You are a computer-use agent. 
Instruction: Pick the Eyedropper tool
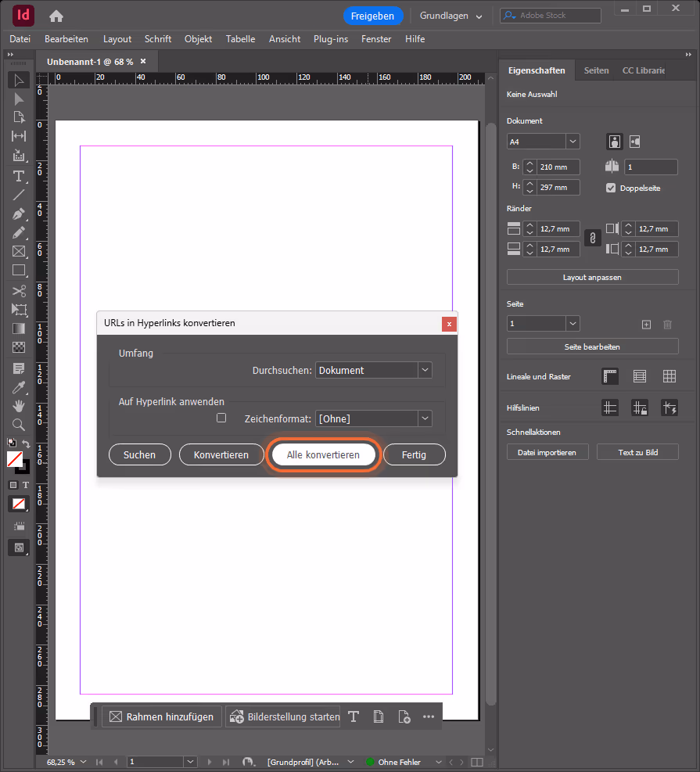(x=19, y=387)
